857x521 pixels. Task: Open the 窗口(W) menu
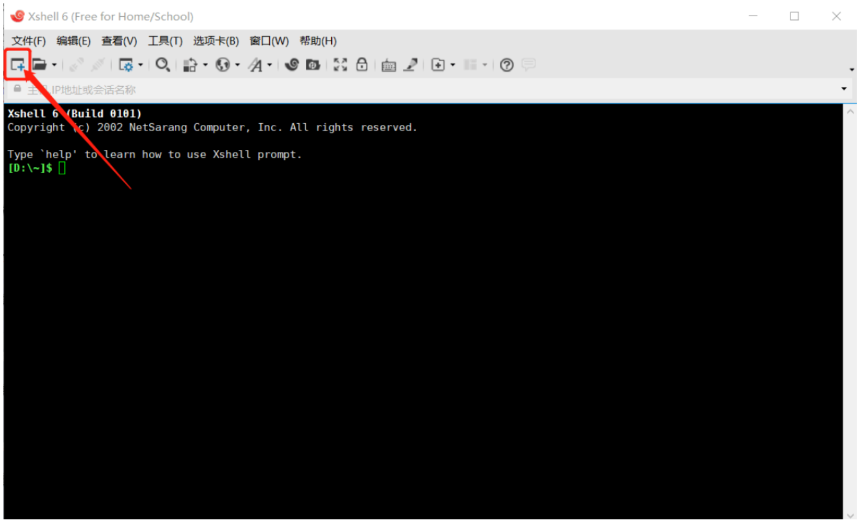pyautogui.click(x=269, y=41)
